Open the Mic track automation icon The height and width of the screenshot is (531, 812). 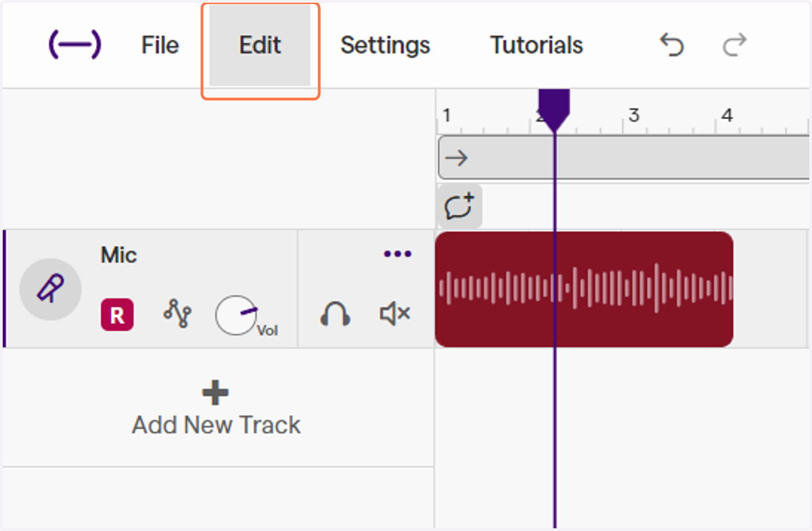click(x=177, y=315)
